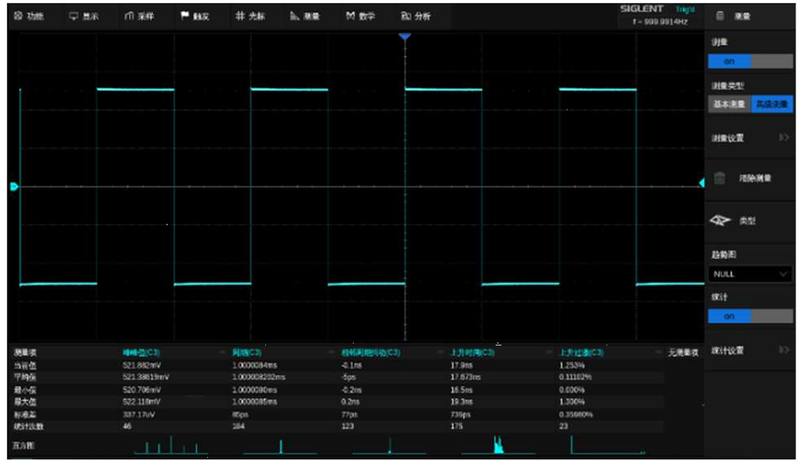Click the measurement panel title icon
The height and width of the screenshot is (465, 800).
coord(720,16)
